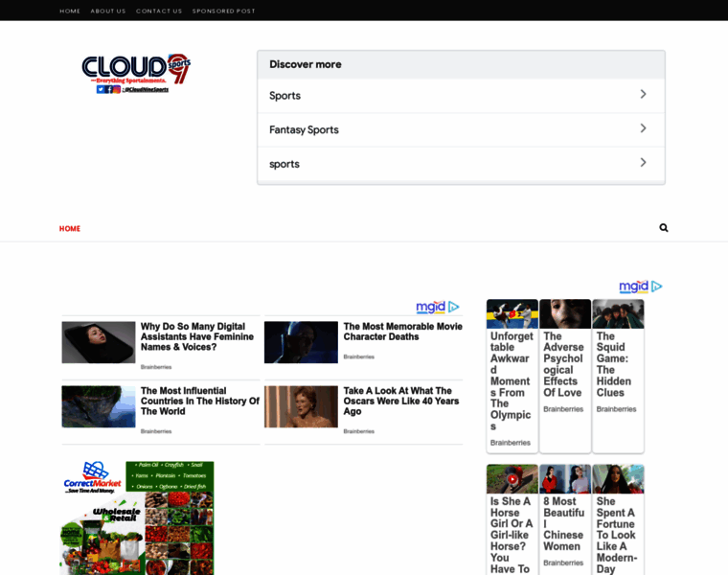
Task: Click the mgid logo above sidebar ads
Action: tap(633, 287)
